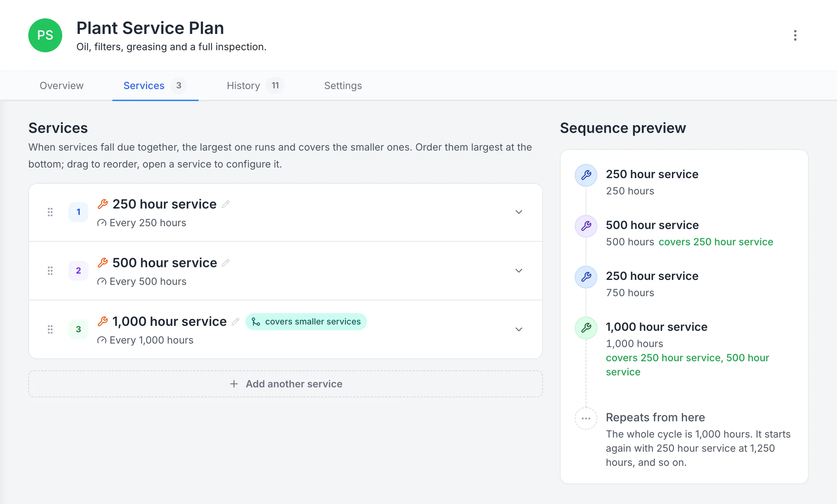This screenshot has height=504, width=837.
Task: Click the blue wrench circle at 250 hours in sequence preview
Action: 586,175
